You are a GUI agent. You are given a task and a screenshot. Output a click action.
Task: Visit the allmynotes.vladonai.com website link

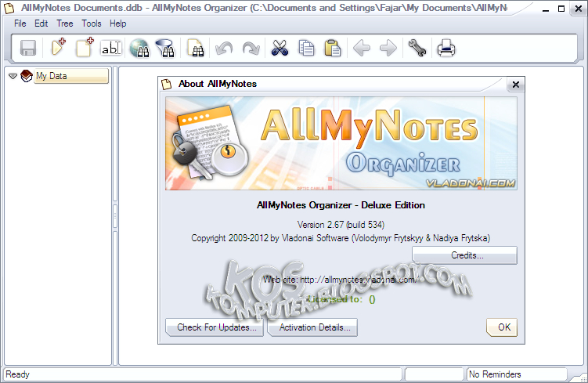point(358,280)
